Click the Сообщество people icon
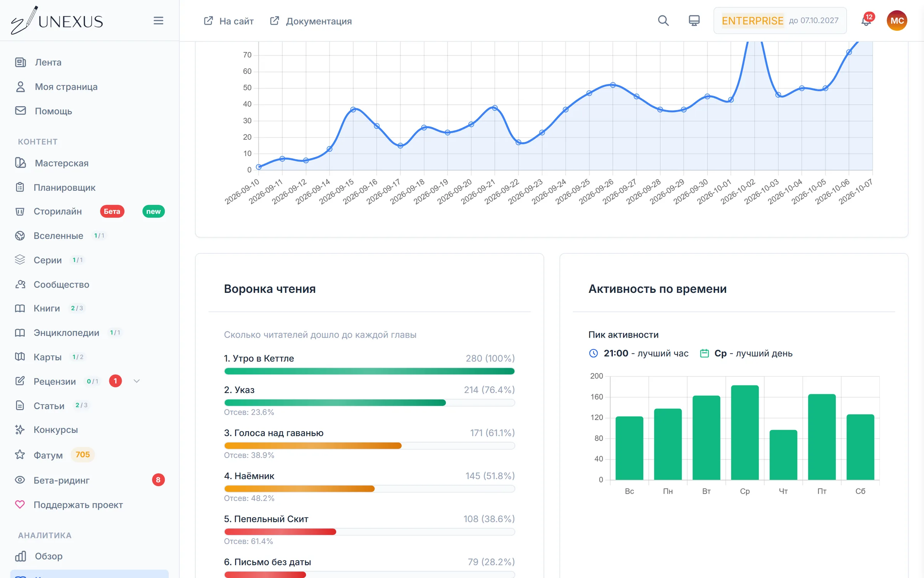924x578 pixels. tap(20, 284)
